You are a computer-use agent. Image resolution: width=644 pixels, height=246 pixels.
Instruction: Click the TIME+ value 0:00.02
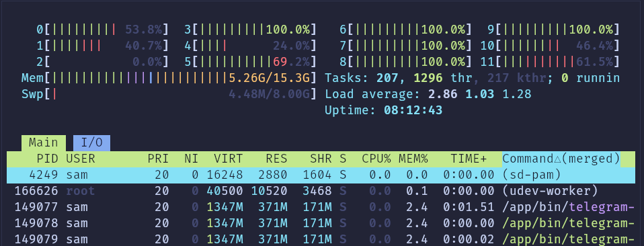469,240
